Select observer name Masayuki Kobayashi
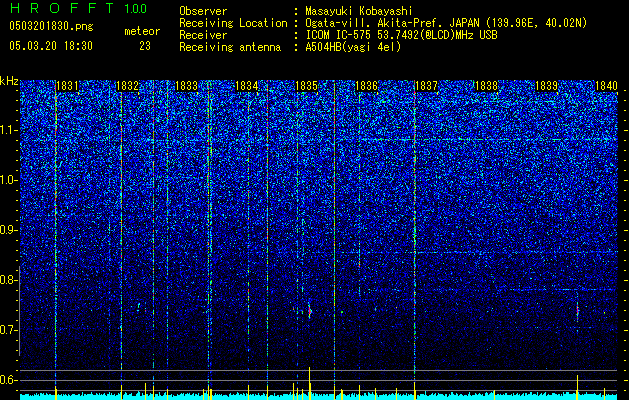This screenshot has width=629, height=400. 359,11
